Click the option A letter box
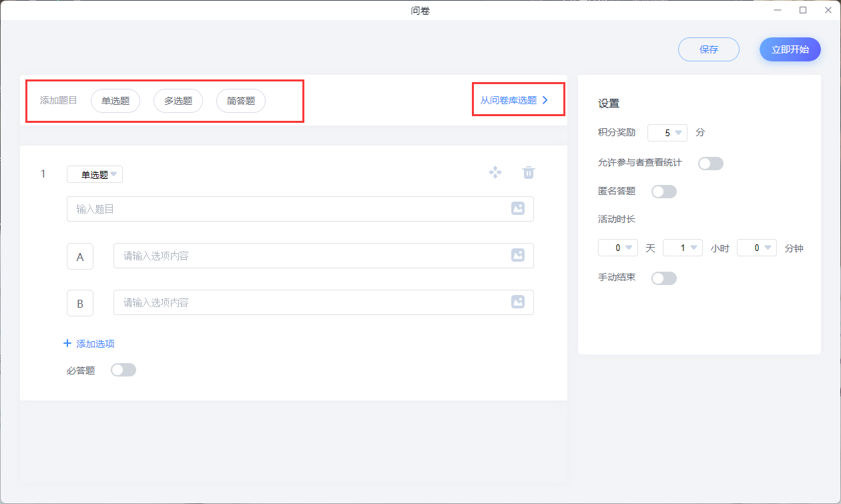 (x=80, y=256)
